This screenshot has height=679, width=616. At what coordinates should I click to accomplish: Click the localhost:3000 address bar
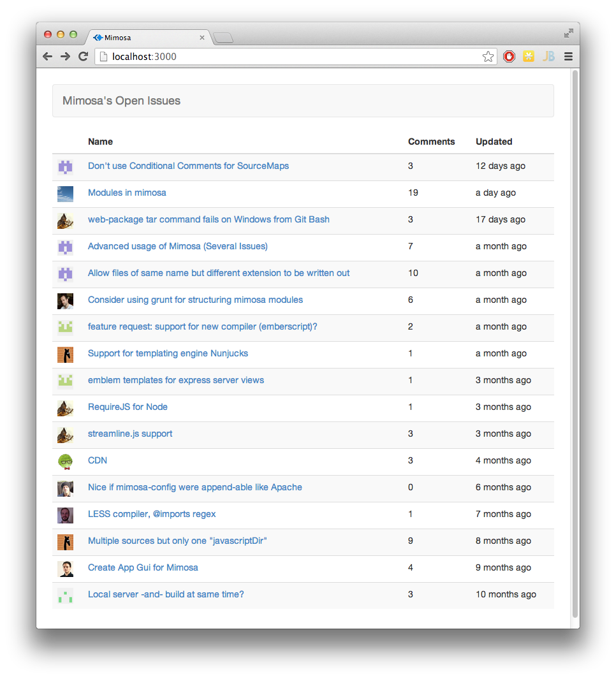[x=295, y=56]
